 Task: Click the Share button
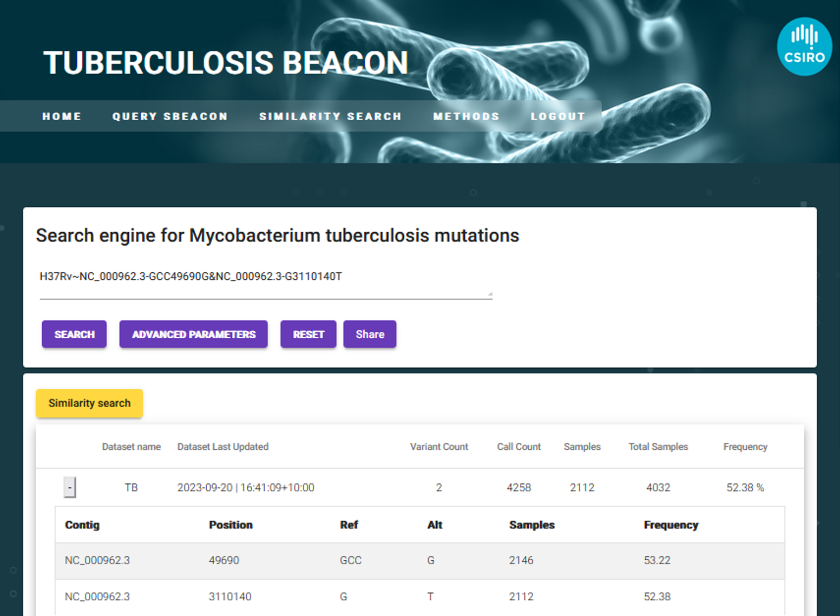pyautogui.click(x=370, y=334)
